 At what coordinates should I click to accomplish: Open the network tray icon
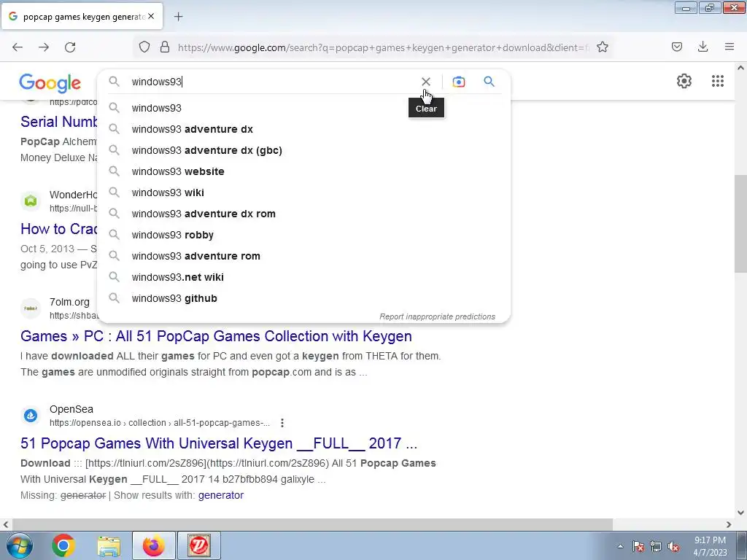coord(656,546)
